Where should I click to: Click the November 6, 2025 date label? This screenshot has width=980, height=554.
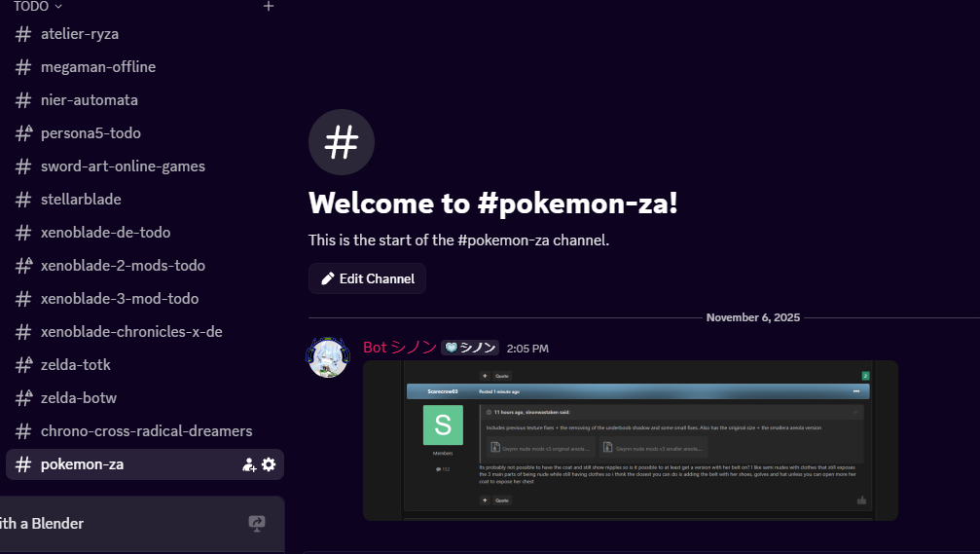(x=752, y=317)
